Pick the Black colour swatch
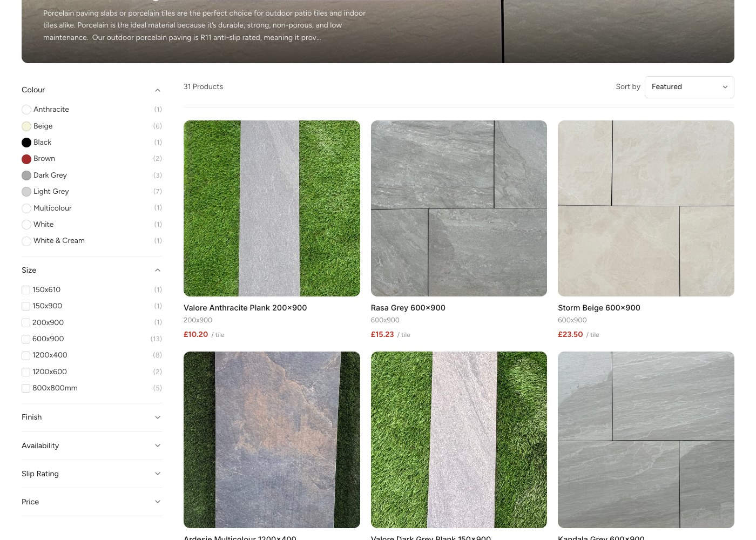The width and height of the screenshot is (756, 540). click(x=26, y=143)
